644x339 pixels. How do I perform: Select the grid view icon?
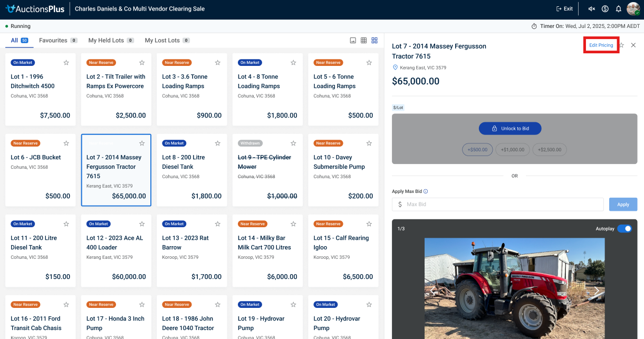tap(374, 41)
